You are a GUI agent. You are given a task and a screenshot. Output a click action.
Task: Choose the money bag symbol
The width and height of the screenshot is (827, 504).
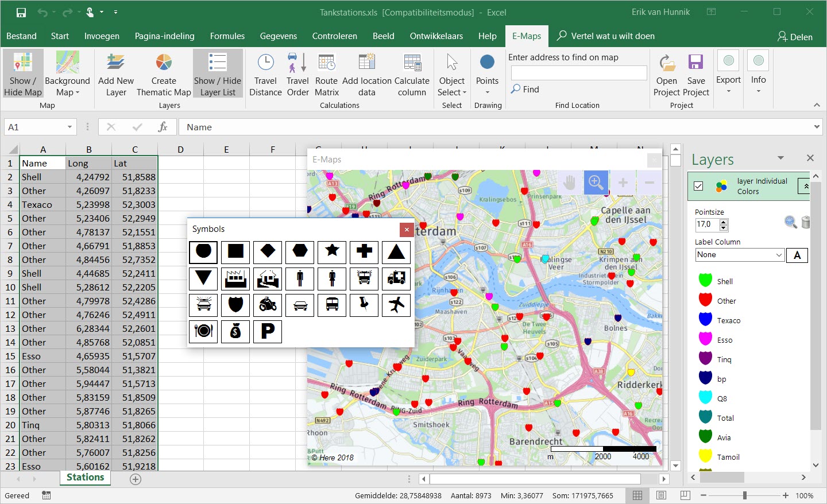click(235, 331)
